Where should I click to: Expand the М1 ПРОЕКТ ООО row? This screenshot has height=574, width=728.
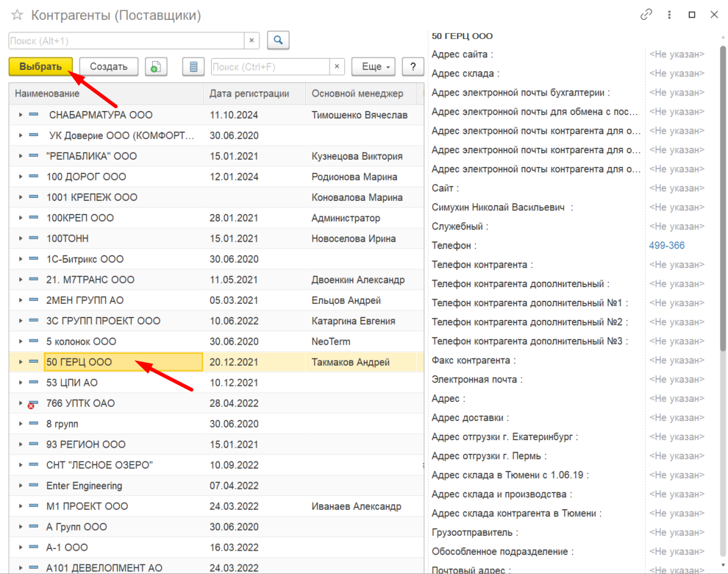tap(21, 506)
